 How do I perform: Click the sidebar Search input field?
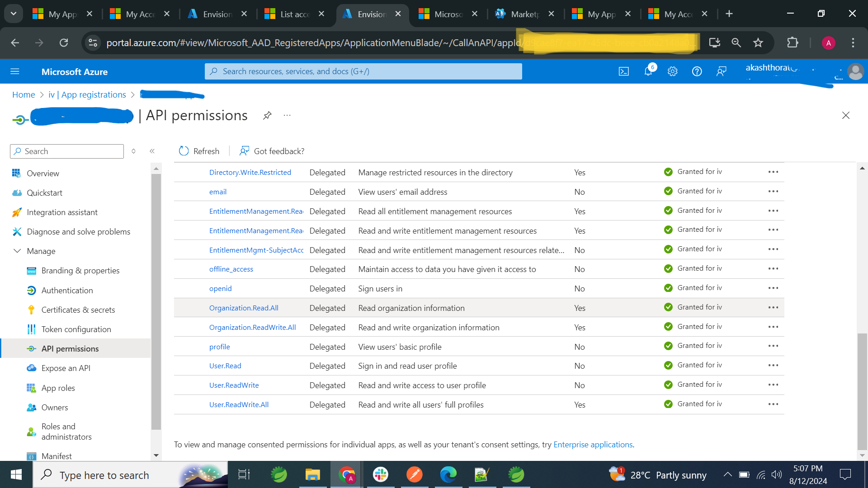pyautogui.click(x=68, y=151)
